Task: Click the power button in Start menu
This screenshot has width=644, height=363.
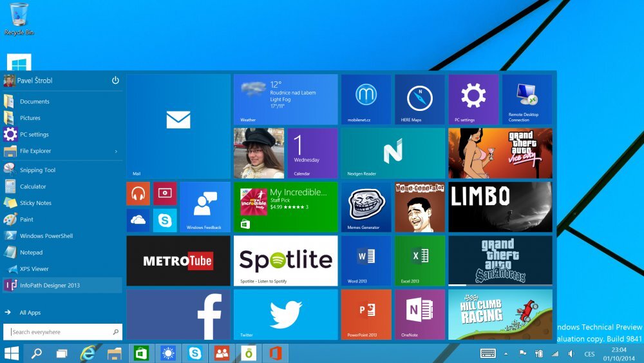Action: pos(115,80)
